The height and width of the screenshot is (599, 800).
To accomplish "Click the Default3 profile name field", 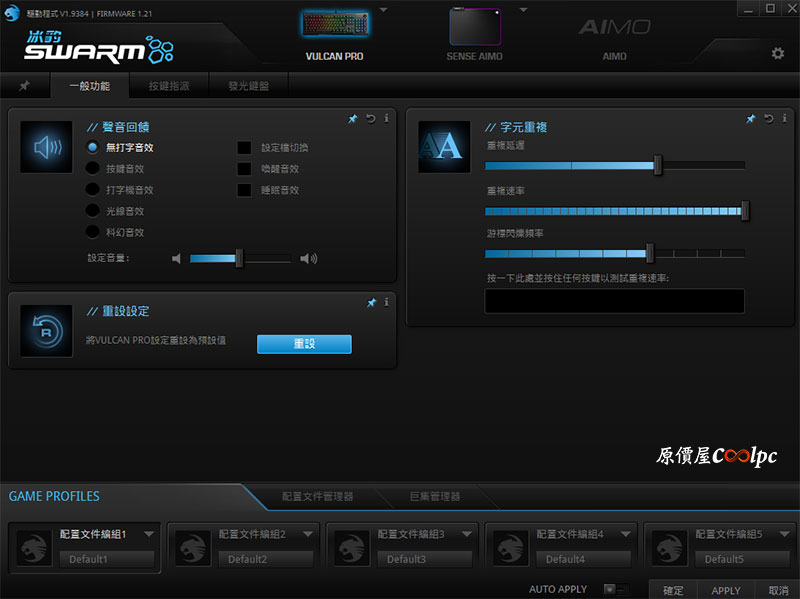I will (x=424, y=559).
